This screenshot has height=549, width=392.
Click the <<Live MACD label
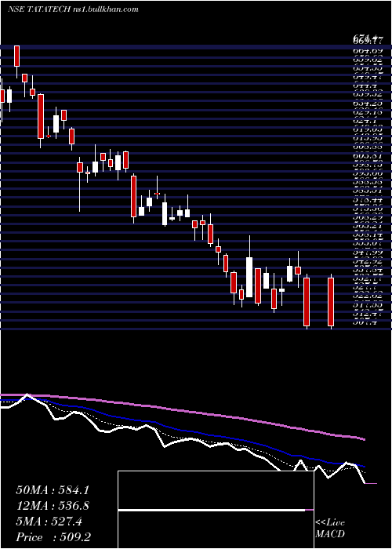point(330,529)
